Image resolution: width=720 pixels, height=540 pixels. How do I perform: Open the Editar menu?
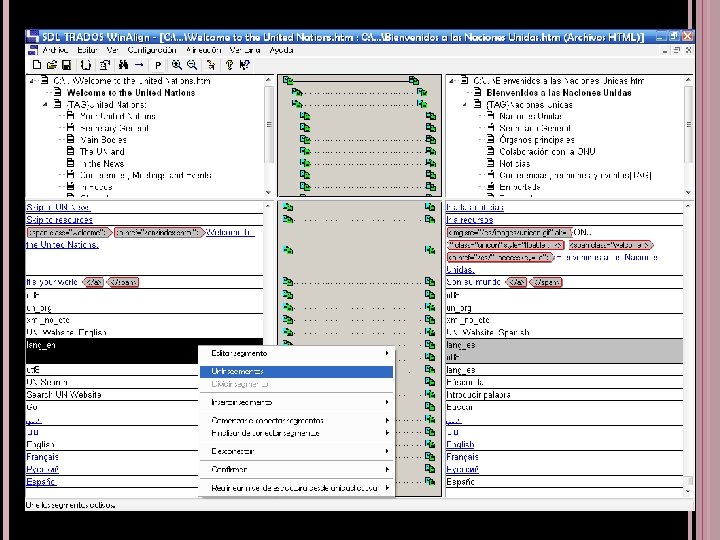click(87, 50)
